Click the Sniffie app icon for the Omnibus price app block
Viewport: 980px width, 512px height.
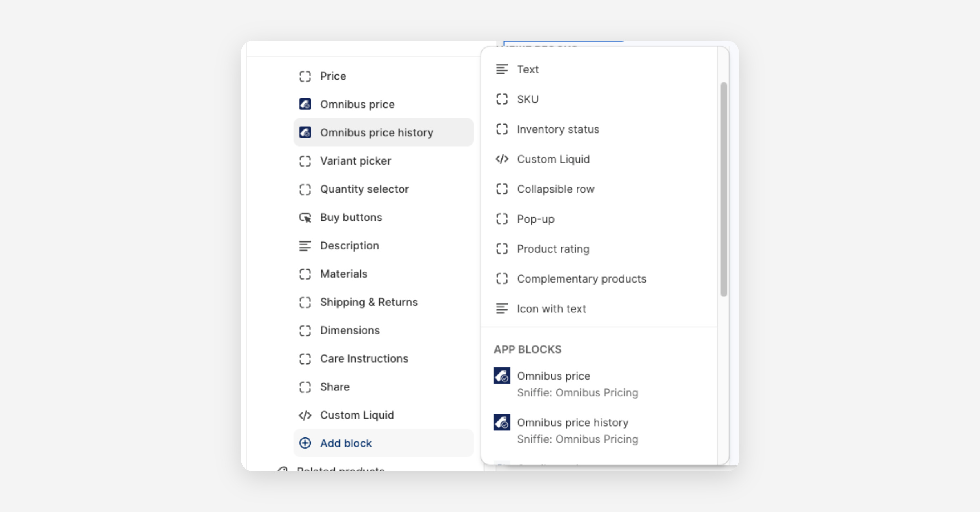point(502,376)
